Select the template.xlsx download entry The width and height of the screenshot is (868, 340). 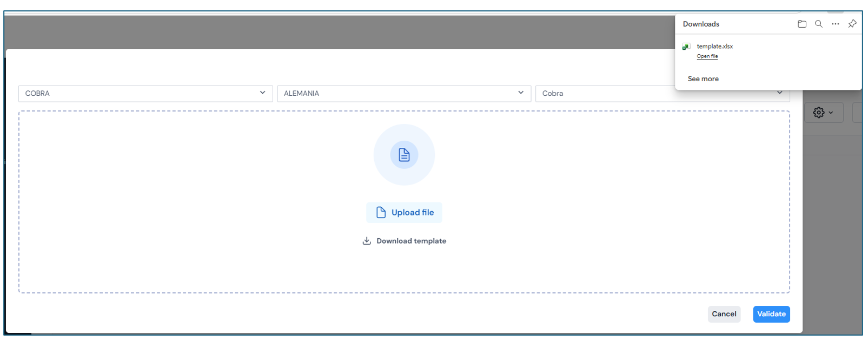tap(714, 47)
